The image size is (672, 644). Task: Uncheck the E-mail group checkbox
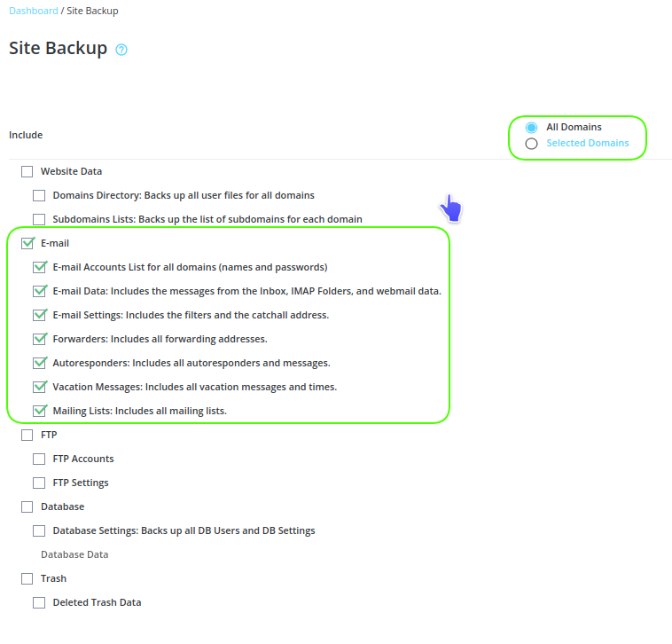27,243
